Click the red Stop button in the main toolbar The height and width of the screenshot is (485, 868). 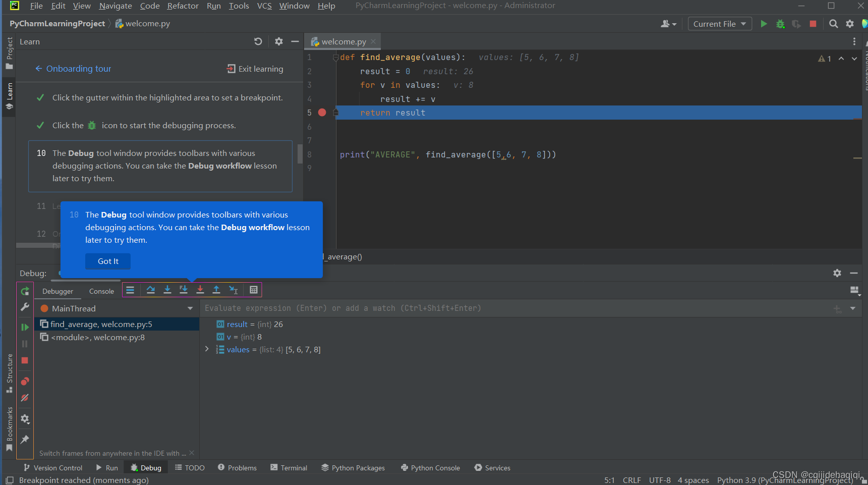click(x=813, y=24)
